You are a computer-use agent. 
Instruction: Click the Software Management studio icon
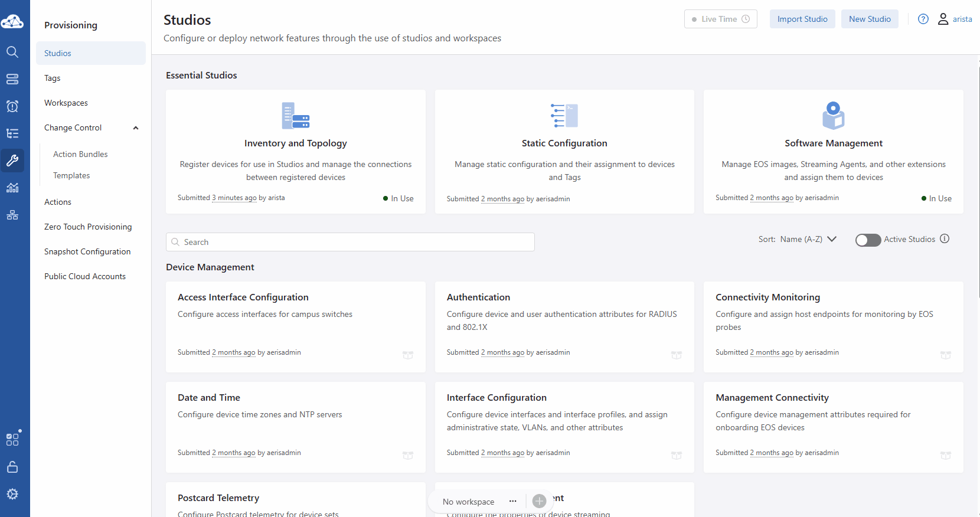point(834,116)
